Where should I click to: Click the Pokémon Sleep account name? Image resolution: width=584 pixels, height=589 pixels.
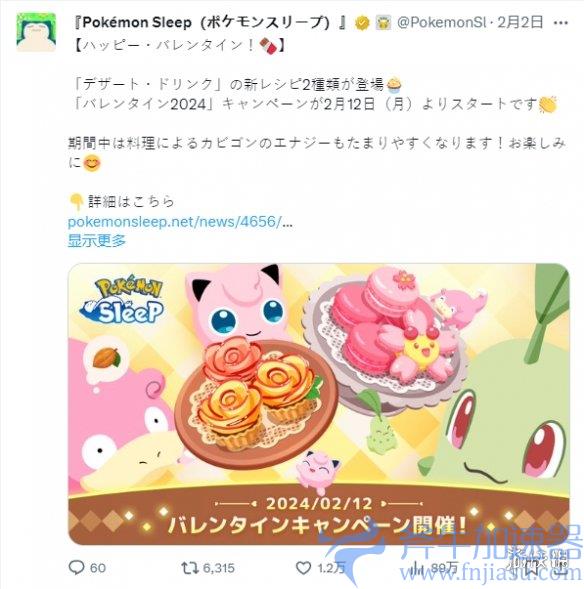point(210,23)
